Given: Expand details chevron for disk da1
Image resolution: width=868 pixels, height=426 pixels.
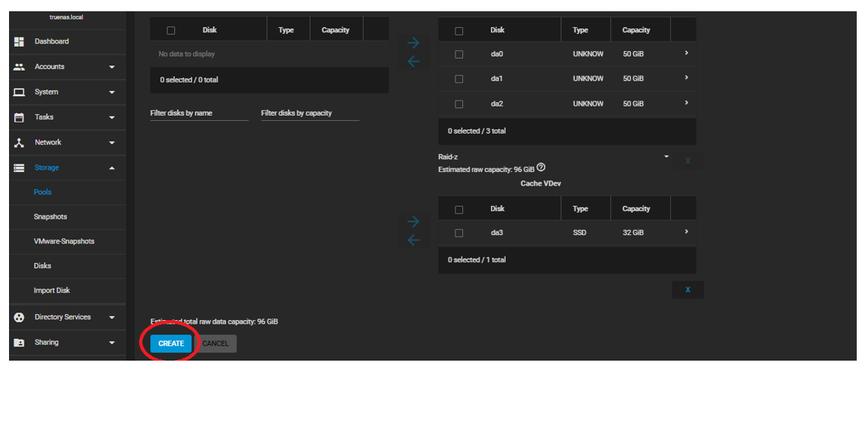Looking at the screenshot, I should click(686, 77).
